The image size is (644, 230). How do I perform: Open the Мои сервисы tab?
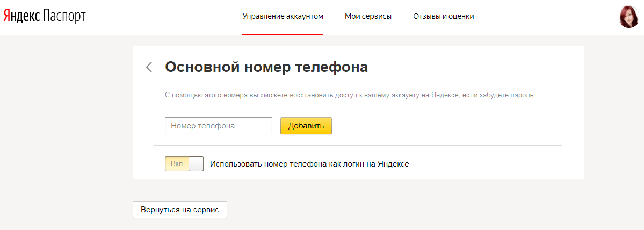(x=368, y=16)
